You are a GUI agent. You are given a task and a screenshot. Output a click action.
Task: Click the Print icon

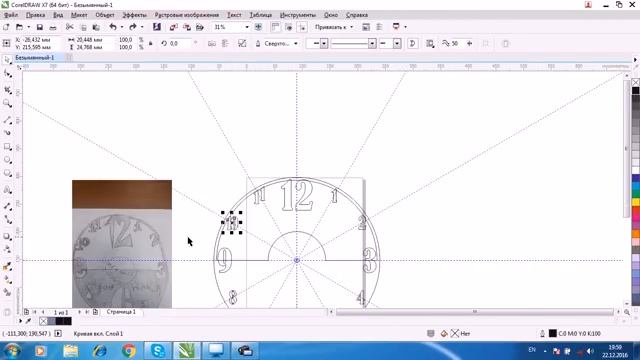click(x=53, y=27)
